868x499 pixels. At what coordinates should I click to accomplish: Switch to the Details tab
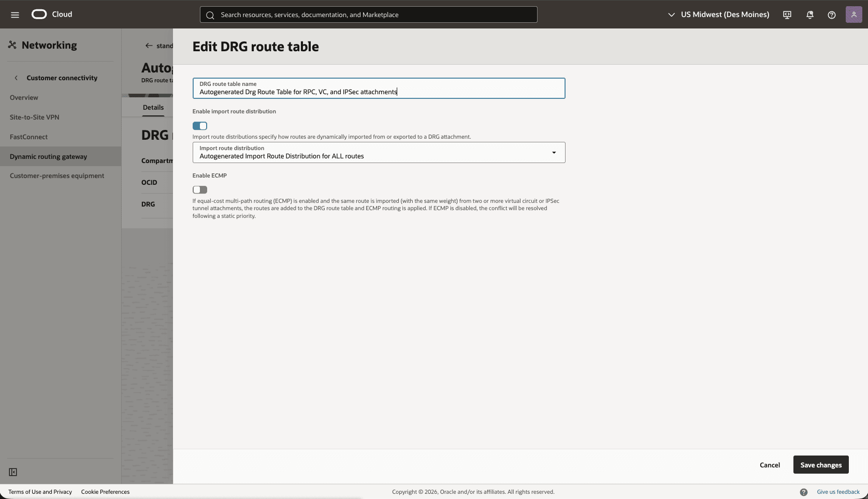tap(153, 107)
